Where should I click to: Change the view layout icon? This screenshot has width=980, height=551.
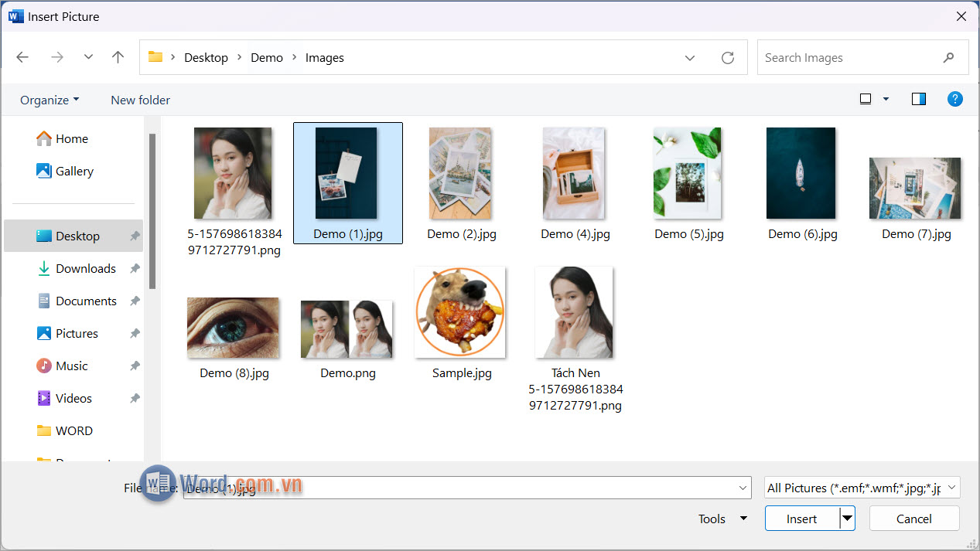866,99
